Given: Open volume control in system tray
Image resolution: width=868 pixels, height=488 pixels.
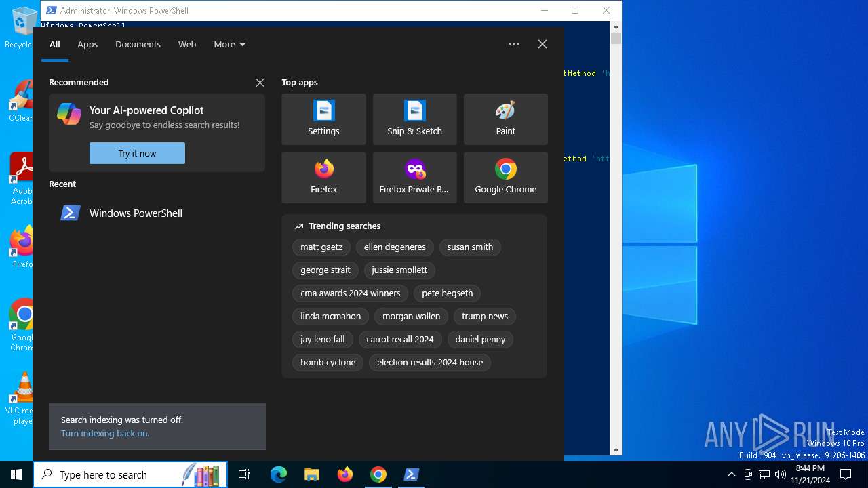Looking at the screenshot, I should pyautogui.click(x=781, y=474).
